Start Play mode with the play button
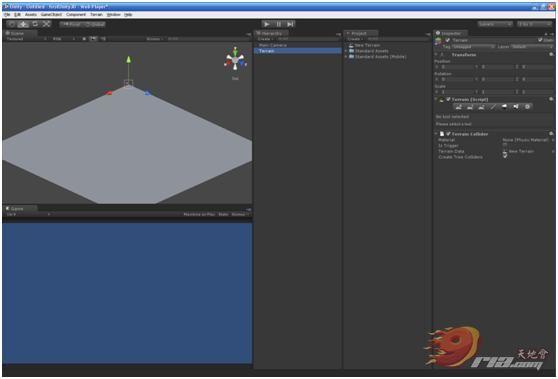 pos(267,24)
